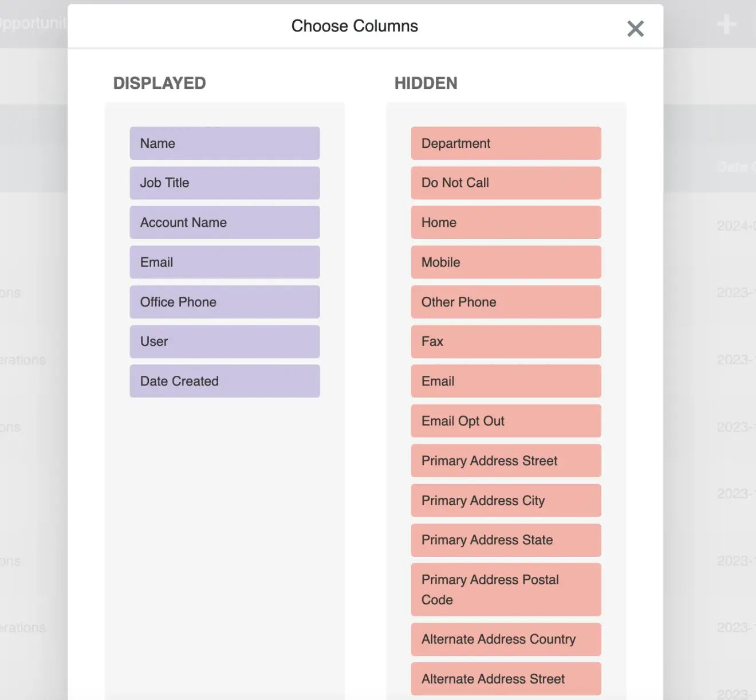Click the Fax column under Hidden
756x700 pixels.
click(x=506, y=341)
